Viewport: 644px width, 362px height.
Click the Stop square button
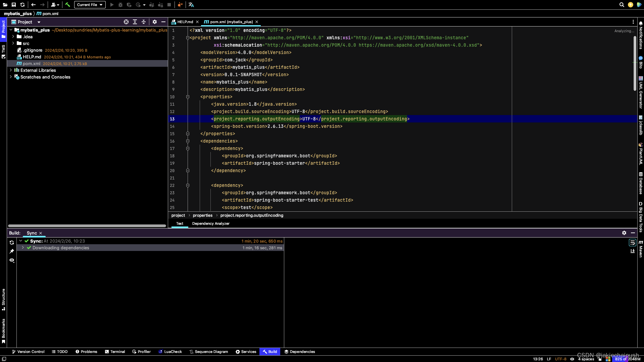(x=169, y=5)
